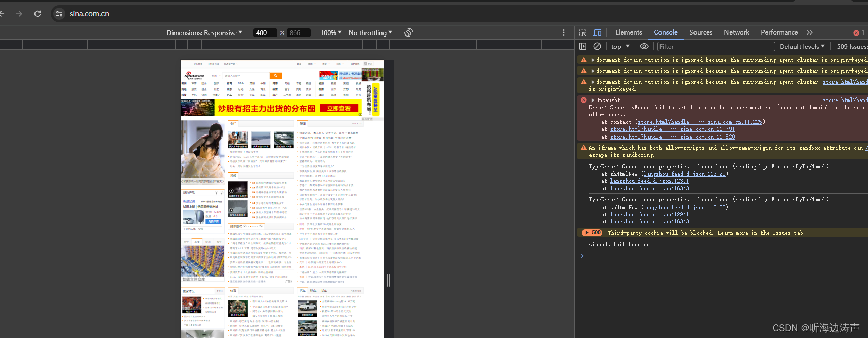Expand the Uncaught error entry
Image resolution: width=868 pixels, height=338 pixels.
point(593,100)
